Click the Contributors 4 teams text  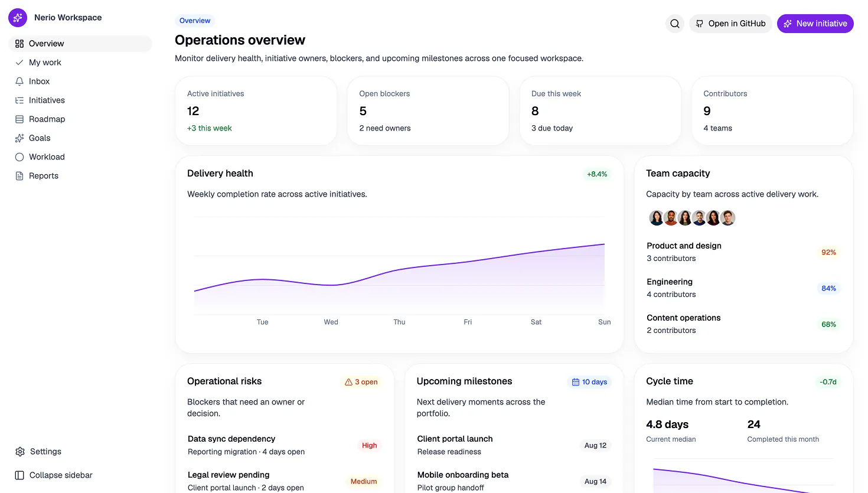[x=717, y=128]
